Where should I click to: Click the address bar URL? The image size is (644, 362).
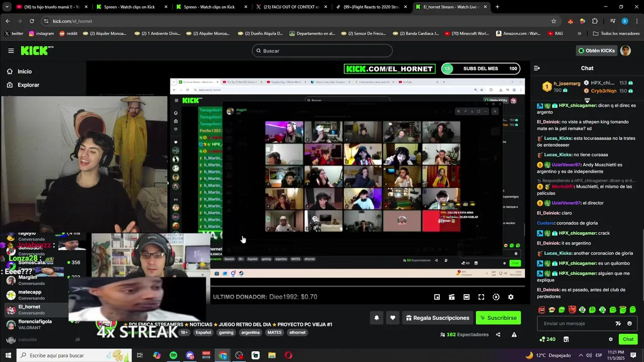click(x=72, y=21)
